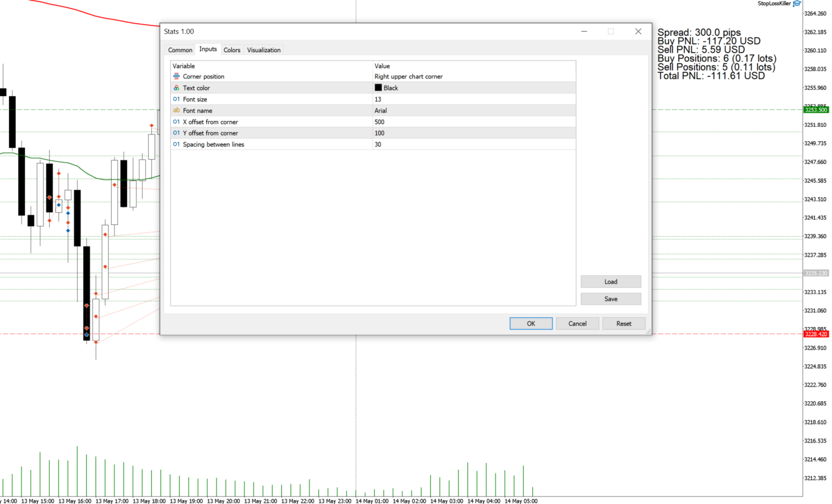Select the Inputs tab
Image resolution: width=832 pixels, height=504 pixels.
208,49
